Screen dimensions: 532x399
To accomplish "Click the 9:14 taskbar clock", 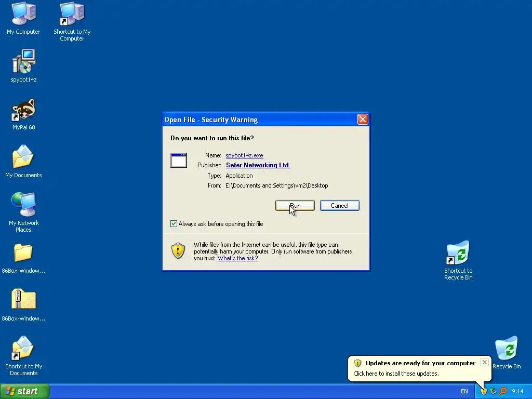I will [x=517, y=392].
